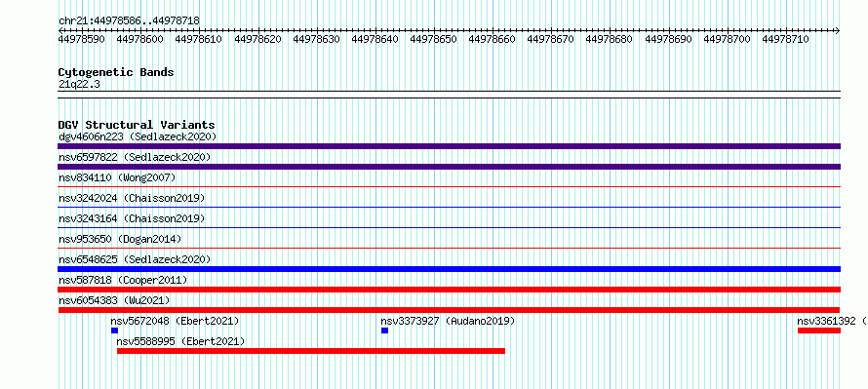Image resolution: width=868 pixels, height=389 pixels.
Task: Click the DGV Structural Variants track heading
Action: pyautogui.click(x=137, y=125)
